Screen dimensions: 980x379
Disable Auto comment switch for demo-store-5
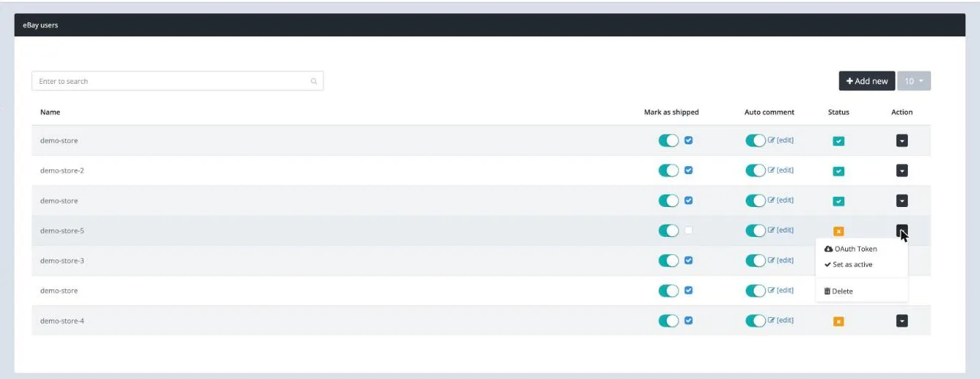coord(755,230)
